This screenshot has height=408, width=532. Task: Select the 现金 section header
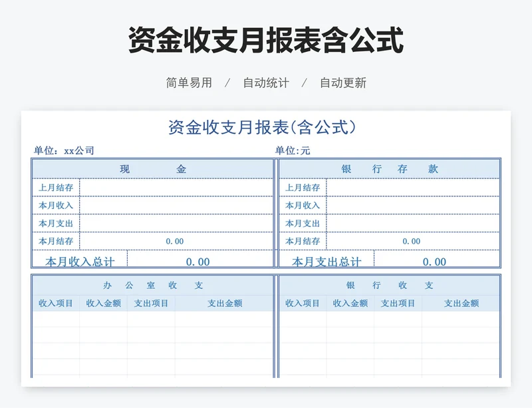pyautogui.click(x=153, y=169)
